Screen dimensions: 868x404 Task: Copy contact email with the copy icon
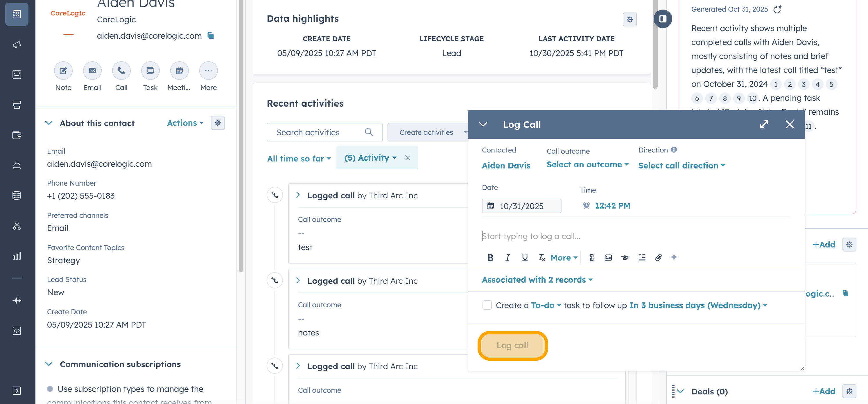click(211, 36)
